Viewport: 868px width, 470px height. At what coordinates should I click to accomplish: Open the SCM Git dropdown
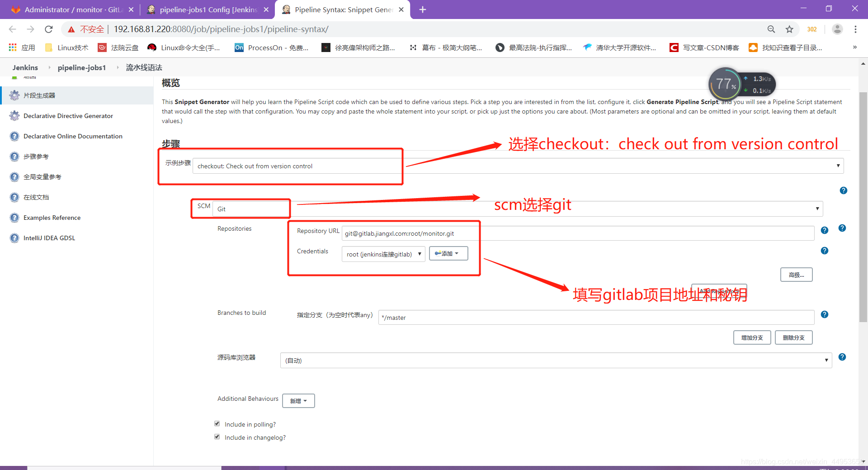(518, 209)
